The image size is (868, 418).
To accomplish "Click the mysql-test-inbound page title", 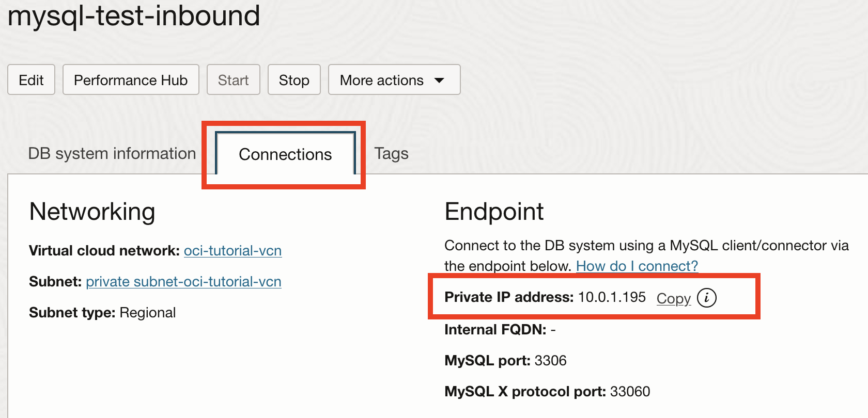I will point(134,15).
